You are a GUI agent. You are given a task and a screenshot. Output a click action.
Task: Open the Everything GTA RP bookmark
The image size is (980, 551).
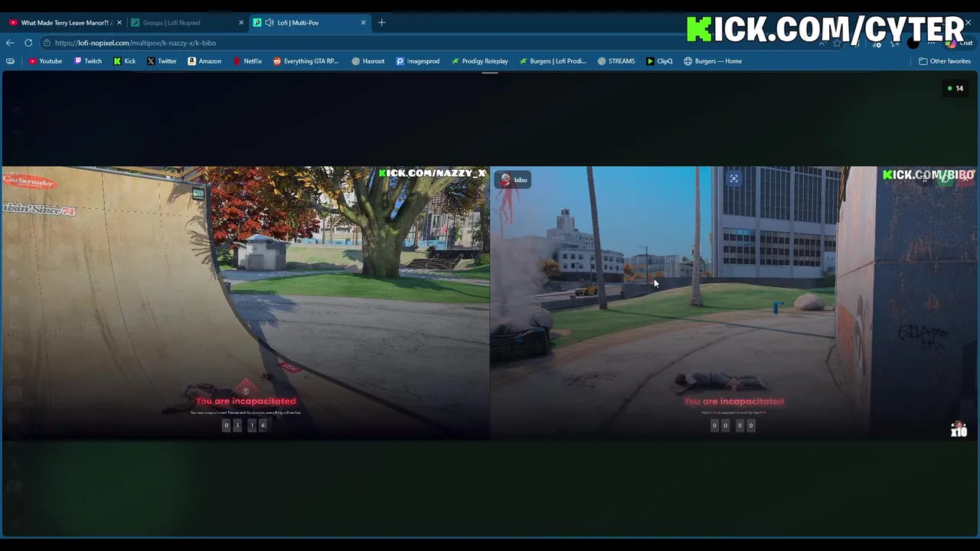click(305, 61)
